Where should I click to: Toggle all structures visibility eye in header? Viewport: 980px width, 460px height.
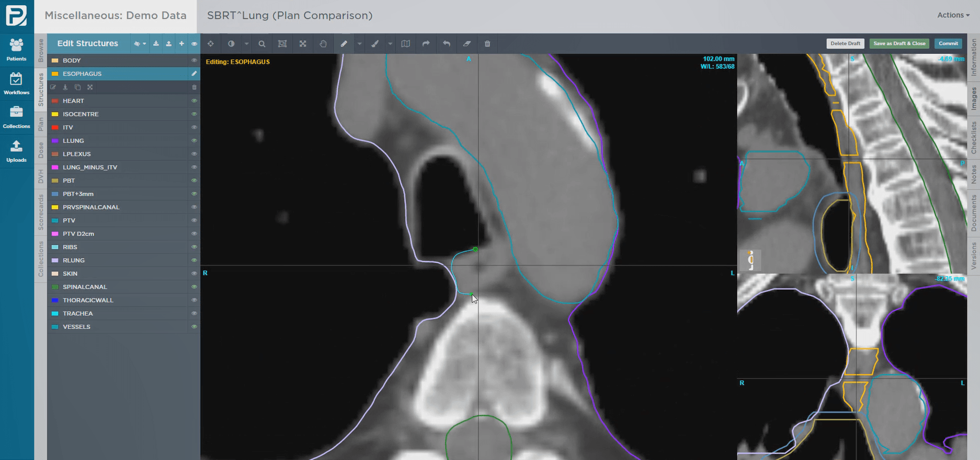194,44
